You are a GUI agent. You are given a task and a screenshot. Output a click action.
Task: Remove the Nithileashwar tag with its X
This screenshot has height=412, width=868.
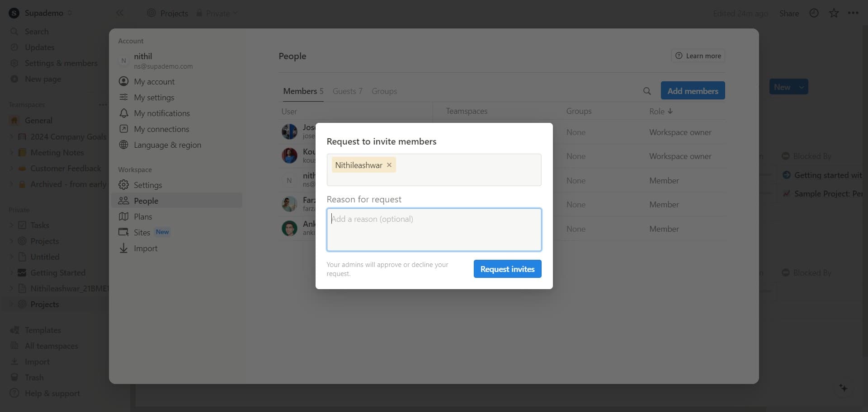(389, 165)
